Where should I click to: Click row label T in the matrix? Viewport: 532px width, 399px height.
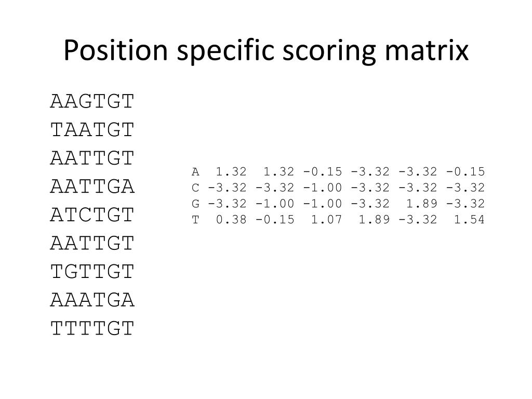[x=195, y=220]
